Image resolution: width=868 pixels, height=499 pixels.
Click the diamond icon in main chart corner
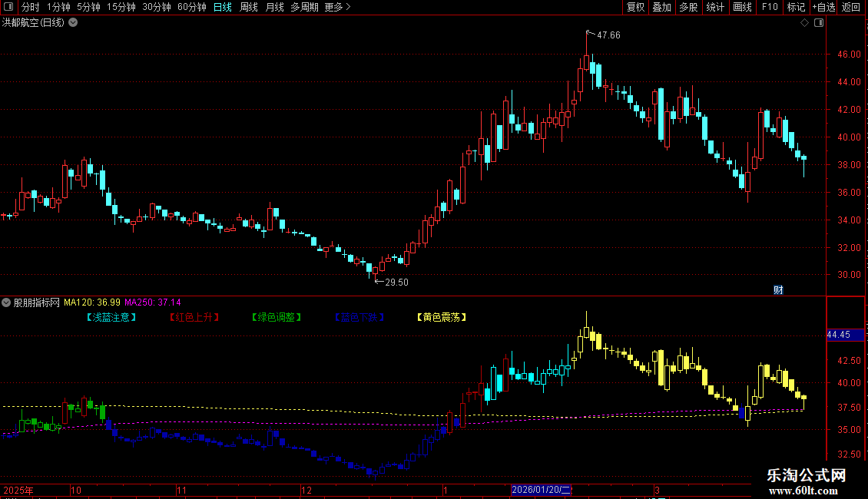point(805,23)
